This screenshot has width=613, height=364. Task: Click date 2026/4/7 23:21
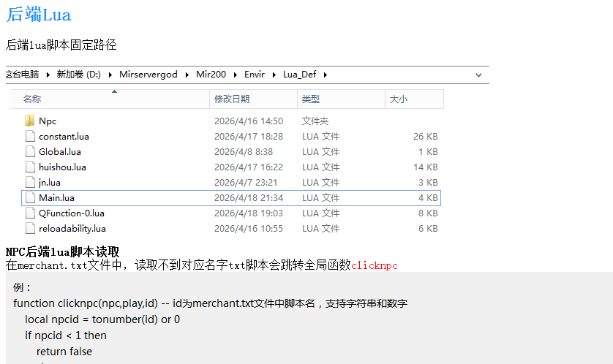click(246, 183)
